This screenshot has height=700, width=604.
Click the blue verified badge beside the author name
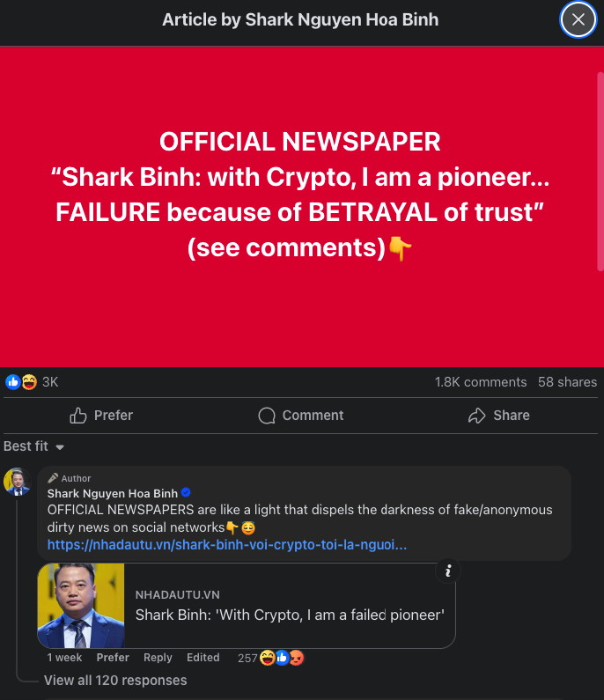(x=187, y=493)
